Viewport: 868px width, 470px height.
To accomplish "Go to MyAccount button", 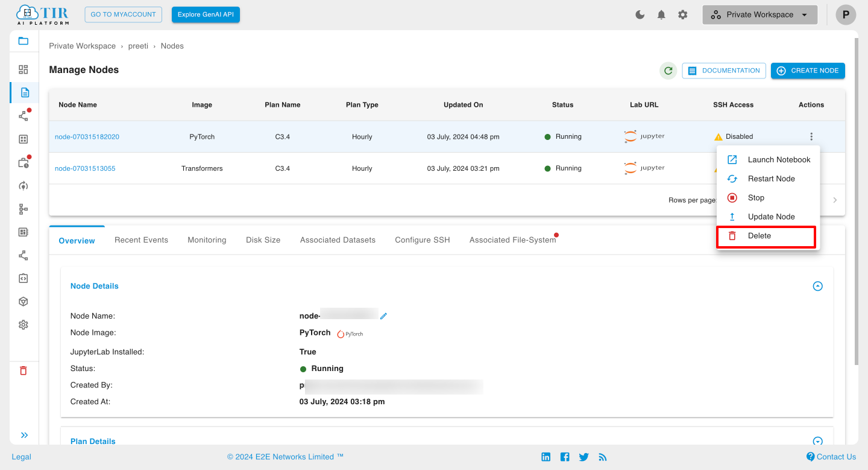I will 124,14.
